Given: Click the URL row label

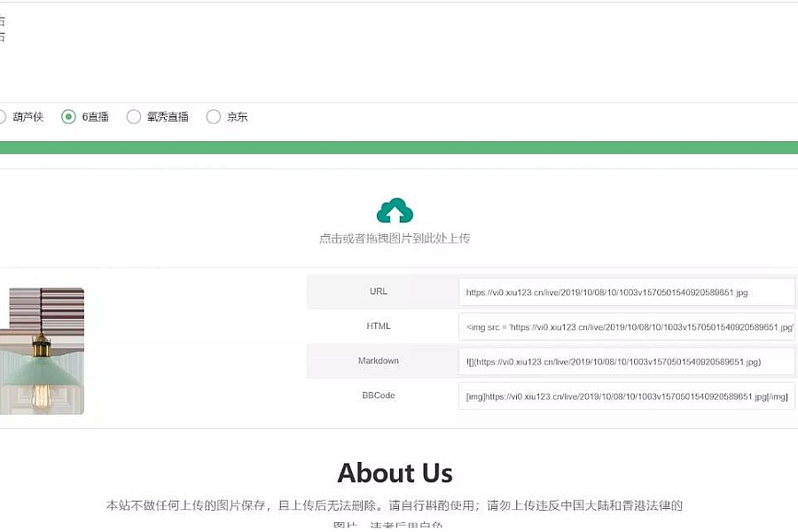Looking at the screenshot, I should (x=378, y=291).
